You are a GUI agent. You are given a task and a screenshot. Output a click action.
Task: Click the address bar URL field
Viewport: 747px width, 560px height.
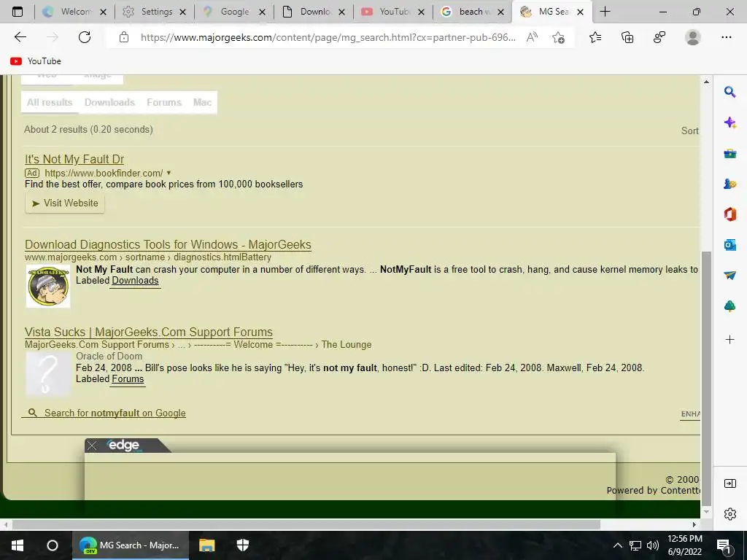coord(328,37)
